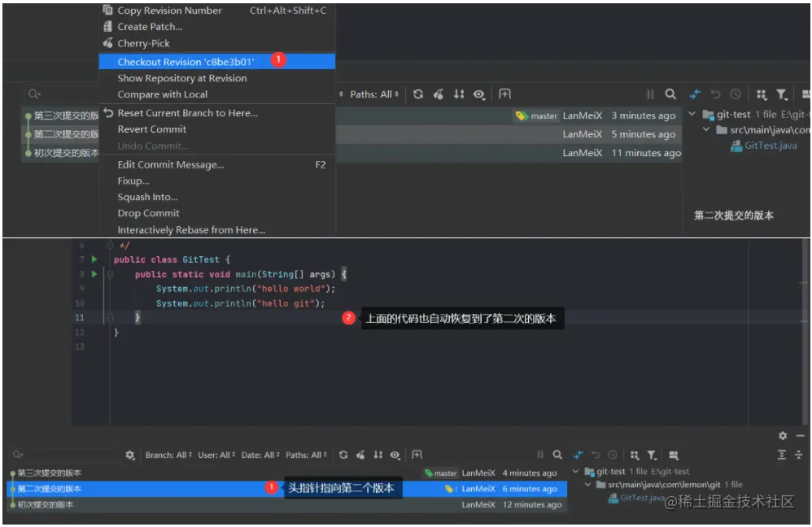
Task: Click Hide minus icon beside settings gear
Action: pos(800,435)
